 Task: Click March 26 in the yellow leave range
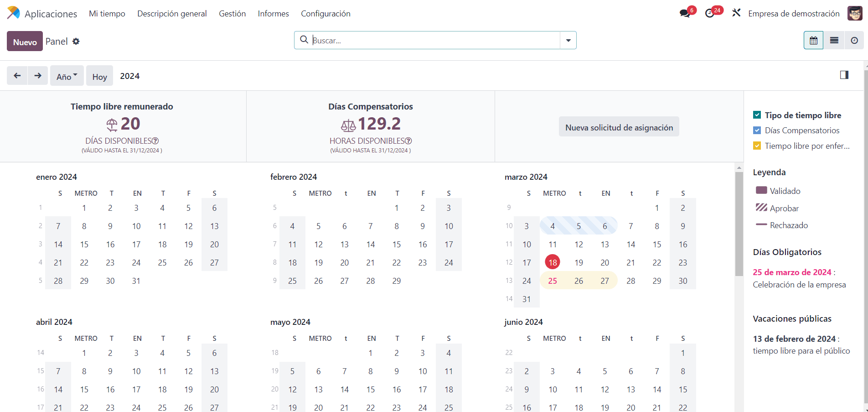[x=579, y=281]
